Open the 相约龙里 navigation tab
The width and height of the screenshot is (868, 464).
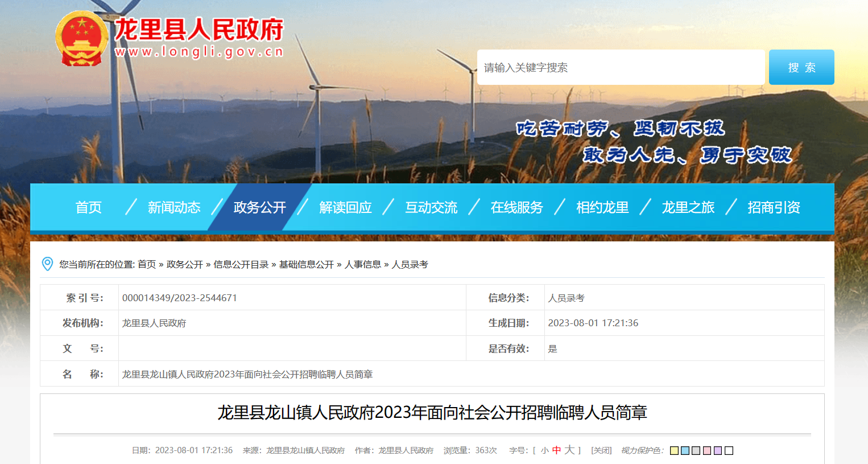tap(602, 207)
